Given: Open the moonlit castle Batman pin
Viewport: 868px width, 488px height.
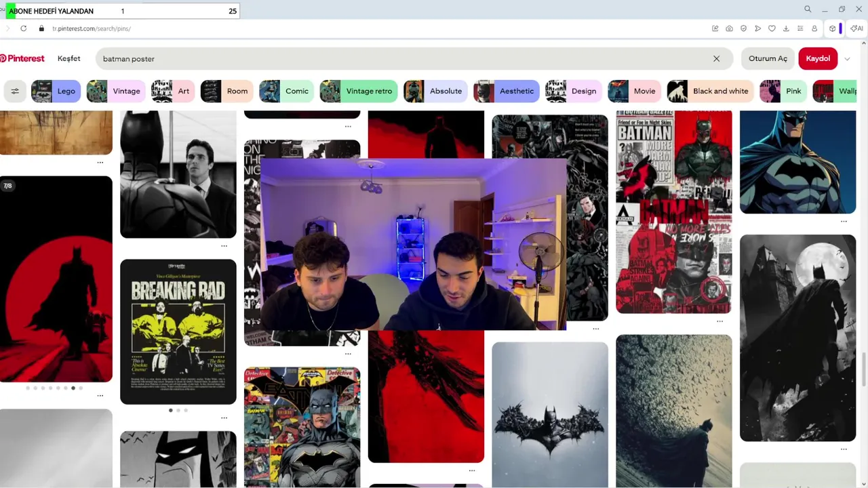Looking at the screenshot, I should tap(797, 338).
